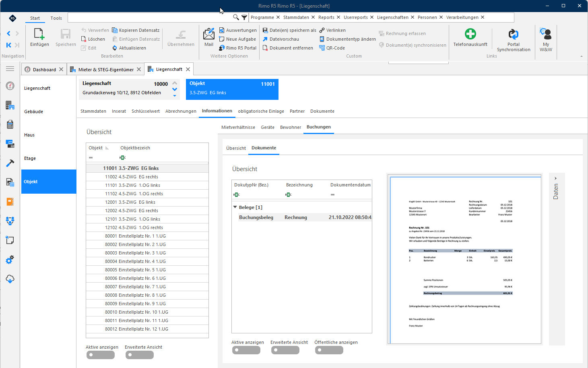Collapse the Belege [1] group
This screenshot has width=588, height=368.
coord(235,207)
